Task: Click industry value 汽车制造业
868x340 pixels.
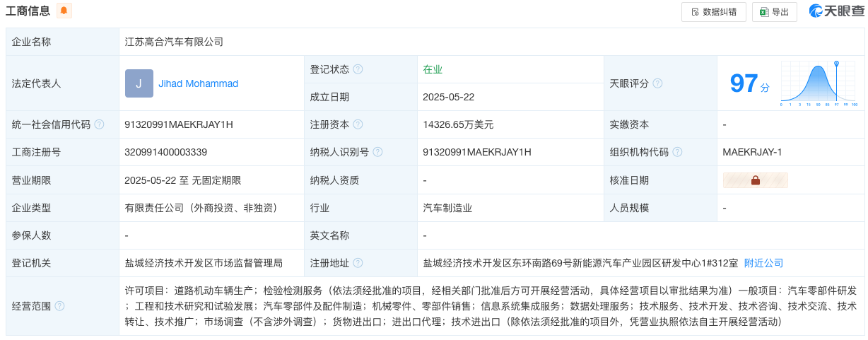Action: 447,208
